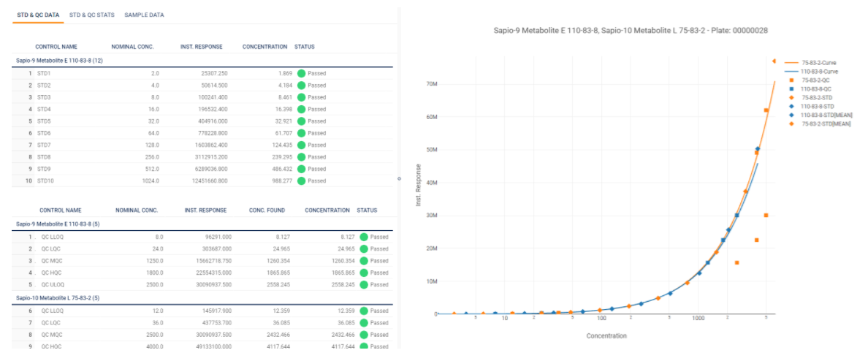Click the green status icon in STD5 row
The width and height of the screenshot is (868, 361).
(301, 121)
